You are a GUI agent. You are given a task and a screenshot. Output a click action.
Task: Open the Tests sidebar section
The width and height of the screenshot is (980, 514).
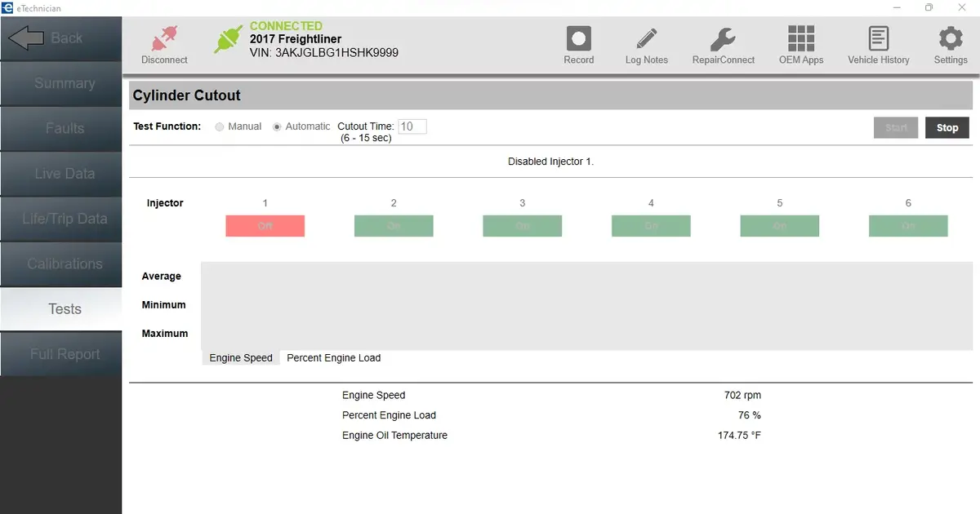coord(60,309)
